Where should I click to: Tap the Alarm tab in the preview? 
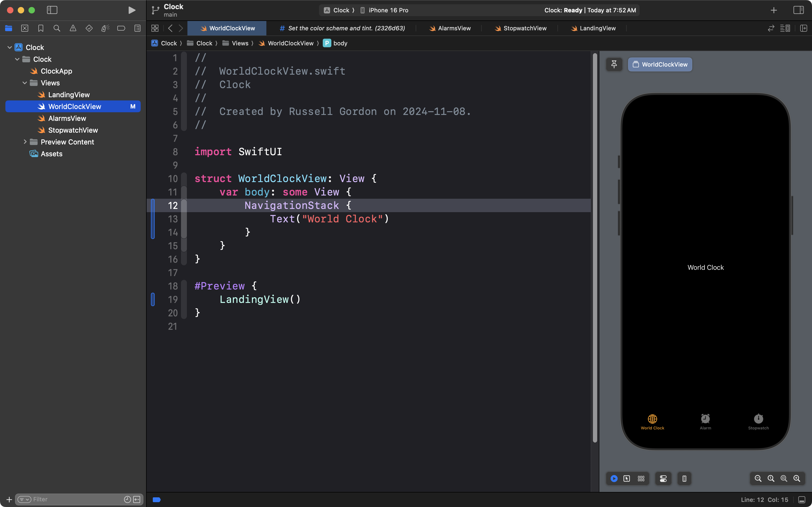pos(705,422)
